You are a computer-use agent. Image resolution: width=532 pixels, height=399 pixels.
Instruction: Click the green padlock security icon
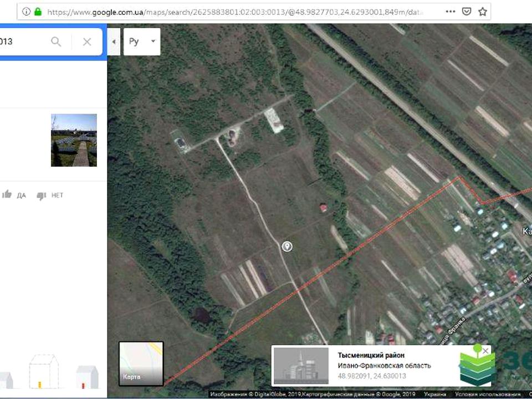pyautogui.click(x=38, y=11)
